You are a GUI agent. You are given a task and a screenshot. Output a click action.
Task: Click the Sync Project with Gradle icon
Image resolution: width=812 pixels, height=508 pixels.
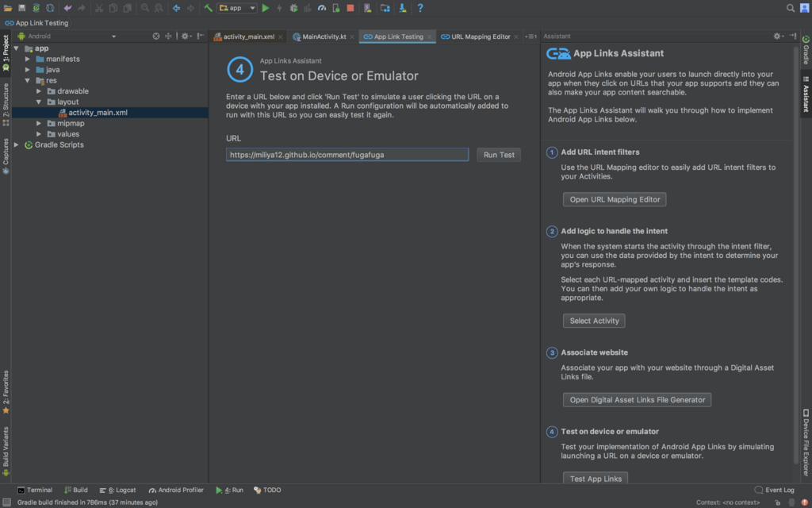coord(36,8)
